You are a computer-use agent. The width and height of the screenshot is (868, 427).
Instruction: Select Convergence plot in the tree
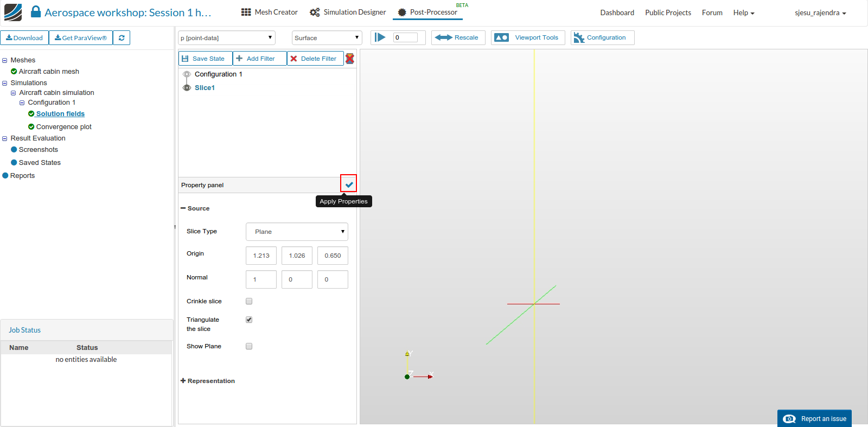pos(64,127)
